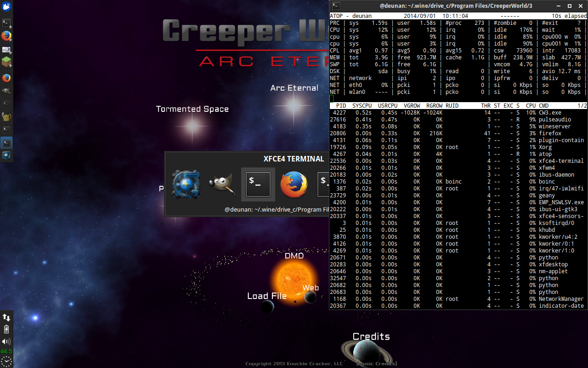This screenshot has width=588, height=368.
Task: Click the GIMP window button in panel
Action: 6,91
